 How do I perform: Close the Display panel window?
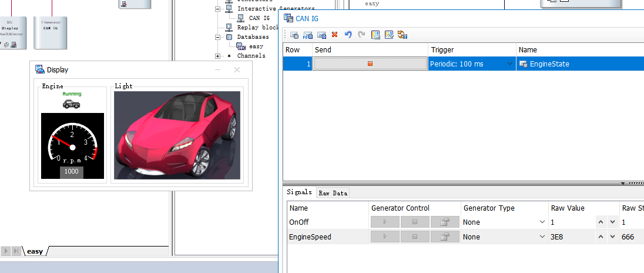[x=237, y=70]
